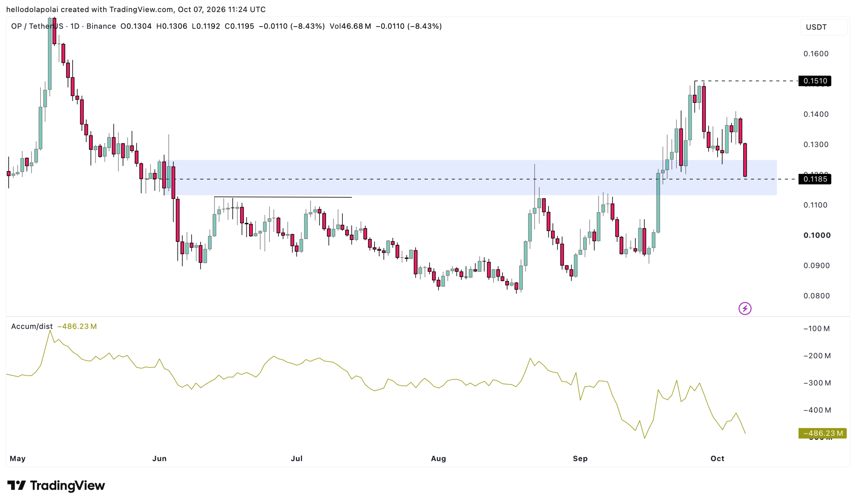
Task: Click the Oct label on time axis
Action: [x=718, y=459]
